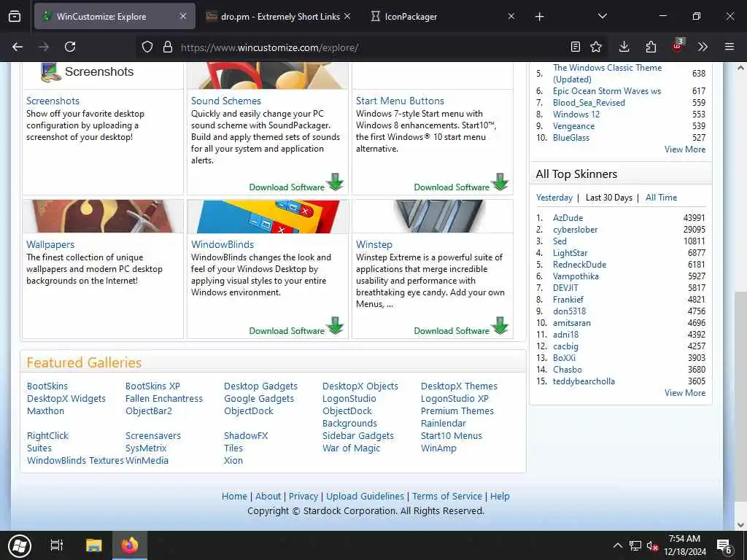Open the Terms of Service footer link
The image size is (747, 560).
447,496
